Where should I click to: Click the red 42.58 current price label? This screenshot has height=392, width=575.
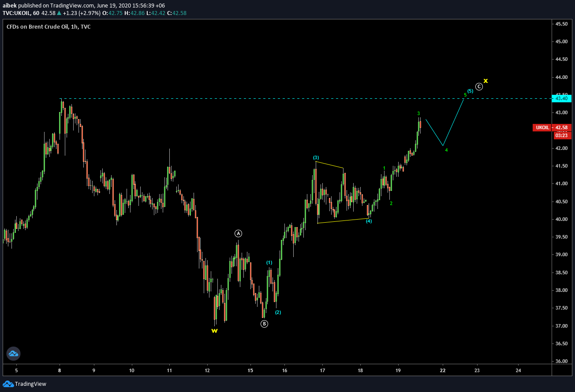[x=561, y=127]
